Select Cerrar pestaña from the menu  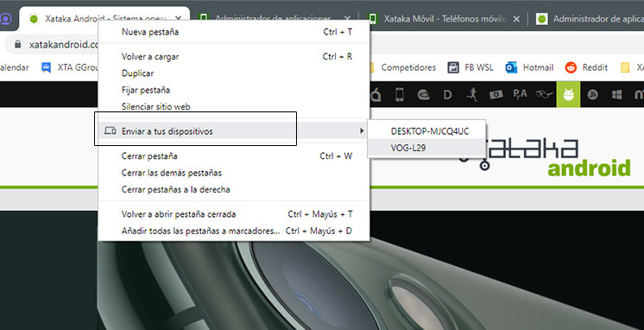pos(234,156)
